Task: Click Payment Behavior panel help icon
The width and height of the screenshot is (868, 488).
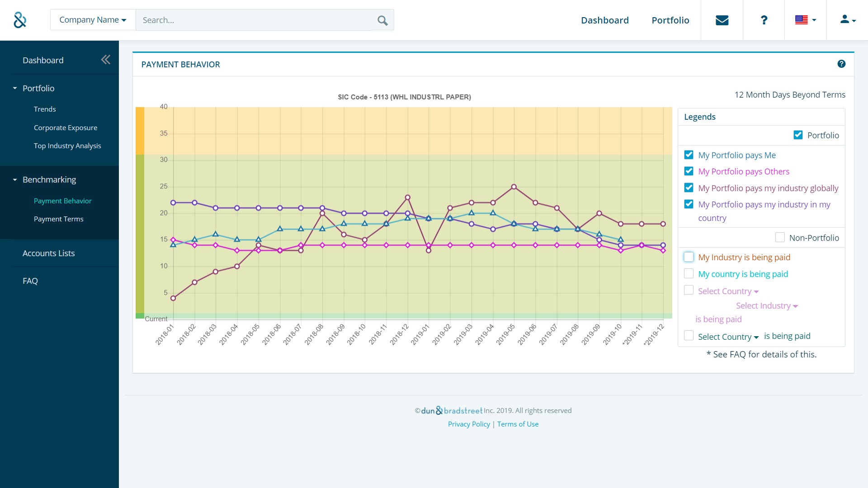Action: (x=841, y=64)
